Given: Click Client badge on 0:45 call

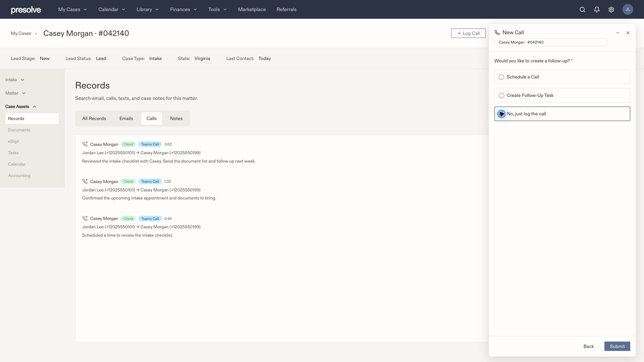Looking at the screenshot, I should pyautogui.click(x=128, y=219).
